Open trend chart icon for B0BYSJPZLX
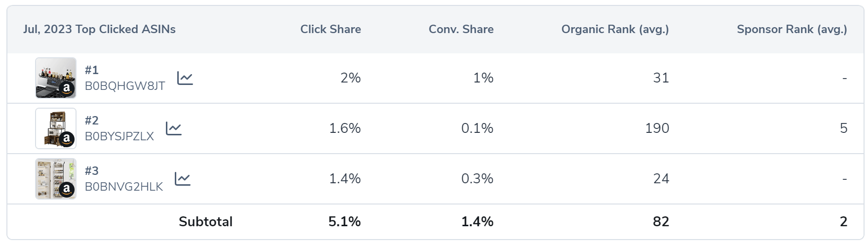The height and width of the screenshot is (245, 868). point(174,128)
